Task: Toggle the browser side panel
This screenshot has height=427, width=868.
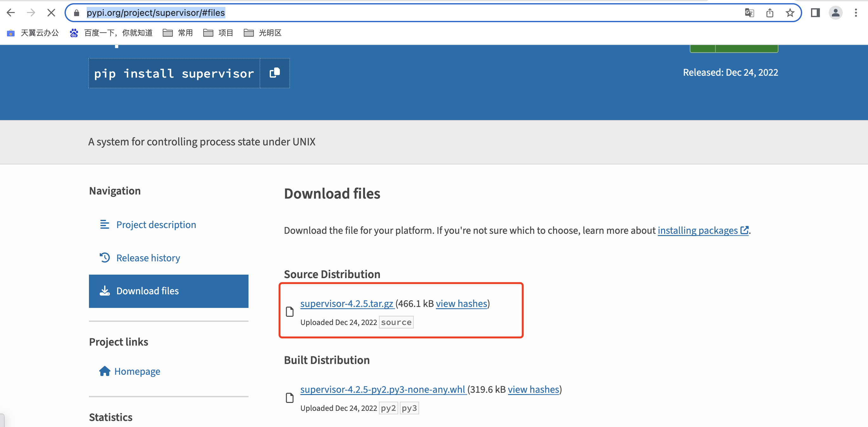Action: 815,13
